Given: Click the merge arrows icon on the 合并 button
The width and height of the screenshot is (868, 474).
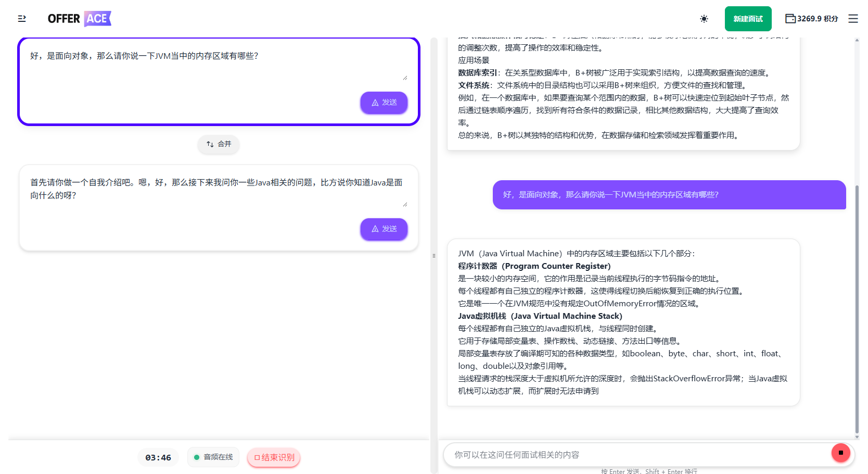Looking at the screenshot, I should pyautogui.click(x=210, y=144).
